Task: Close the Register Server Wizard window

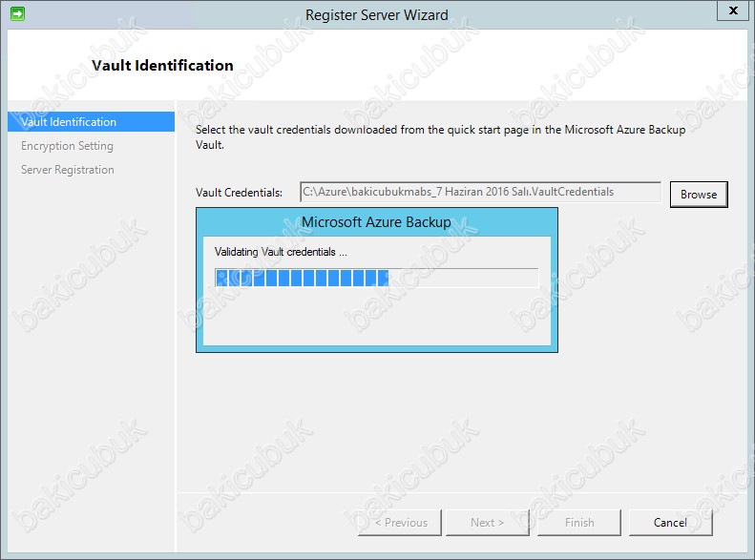Action: pyautogui.click(x=733, y=10)
